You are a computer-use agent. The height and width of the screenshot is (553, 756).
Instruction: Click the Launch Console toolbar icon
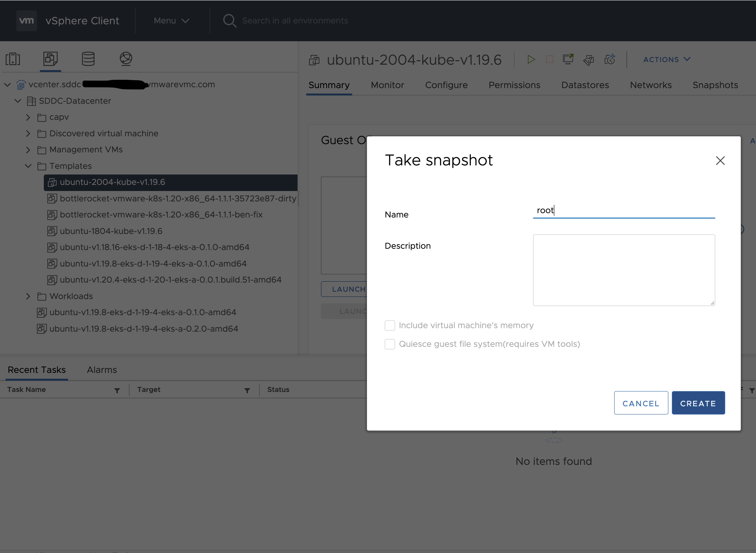click(568, 60)
